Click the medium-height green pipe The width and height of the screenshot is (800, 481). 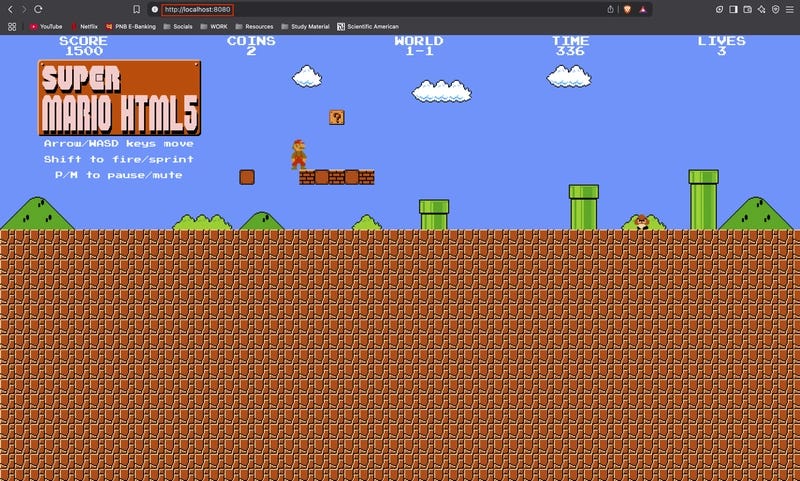click(x=584, y=207)
